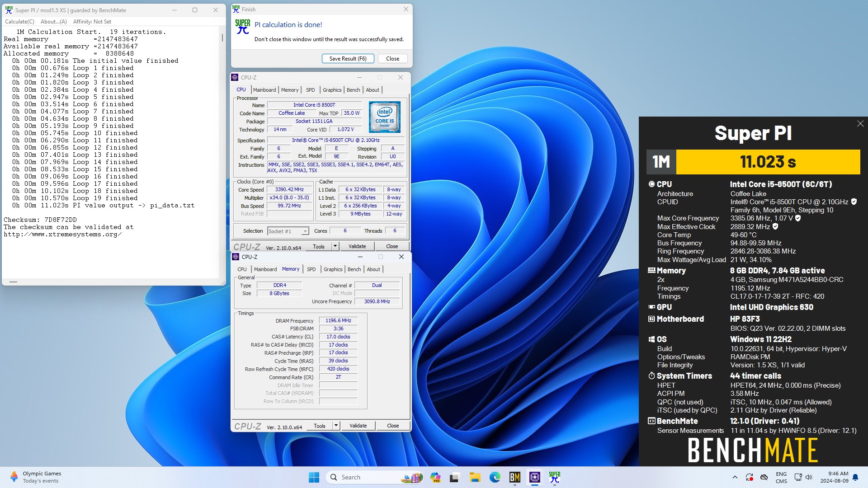Click Close in the Finish dialog
This screenshot has height=488, width=868.
point(393,59)
